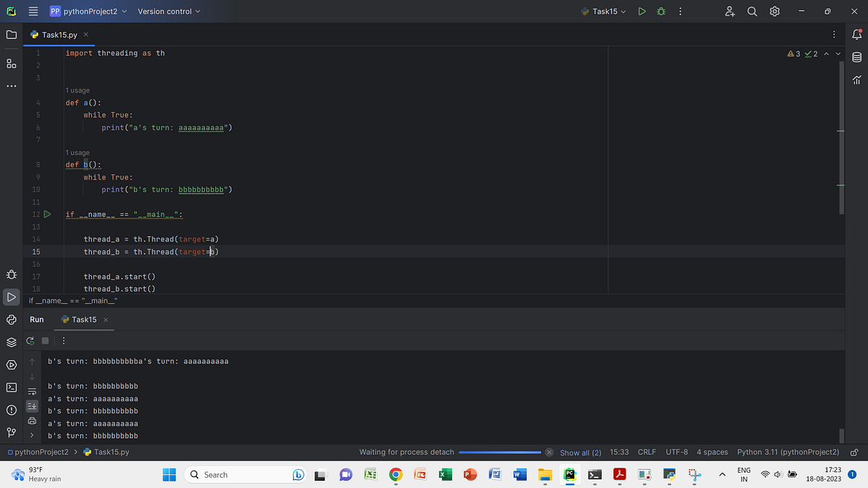Rerun the Task15 program in the Run panel

pyautogui.click(x=30, y=341)
